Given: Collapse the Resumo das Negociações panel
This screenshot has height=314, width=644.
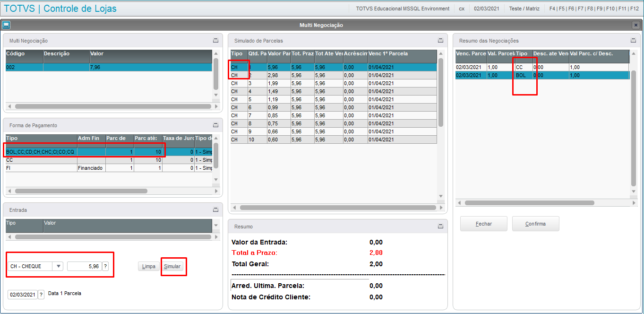Looking at the screenshot, I should coord(633,41).
